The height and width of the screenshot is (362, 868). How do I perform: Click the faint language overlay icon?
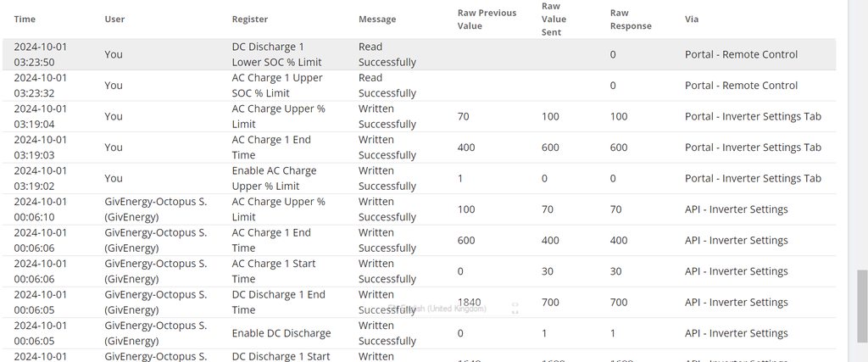pyautogui.click(x=515, y=309)
